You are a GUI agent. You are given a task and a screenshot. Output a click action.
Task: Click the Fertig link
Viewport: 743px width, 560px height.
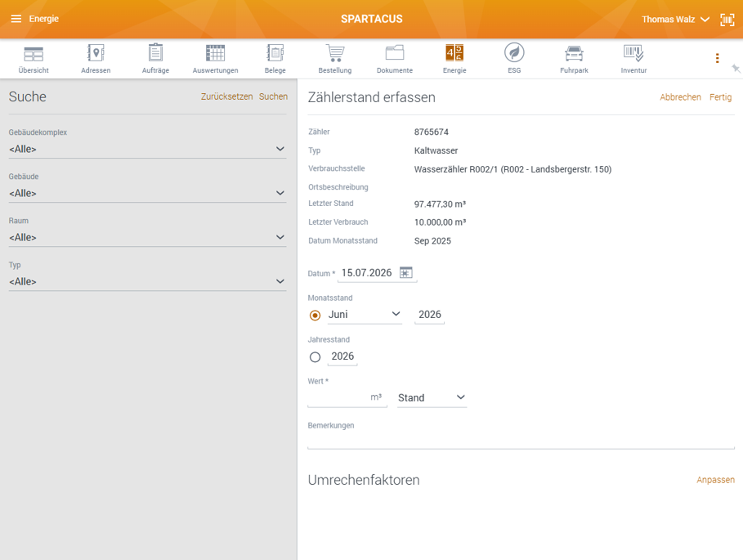click(720, 97)
